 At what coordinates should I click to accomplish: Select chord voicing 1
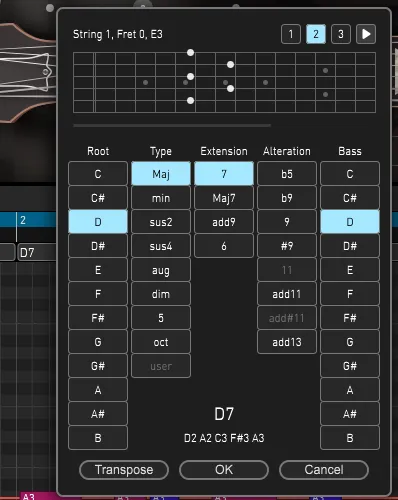pos(291,34)
